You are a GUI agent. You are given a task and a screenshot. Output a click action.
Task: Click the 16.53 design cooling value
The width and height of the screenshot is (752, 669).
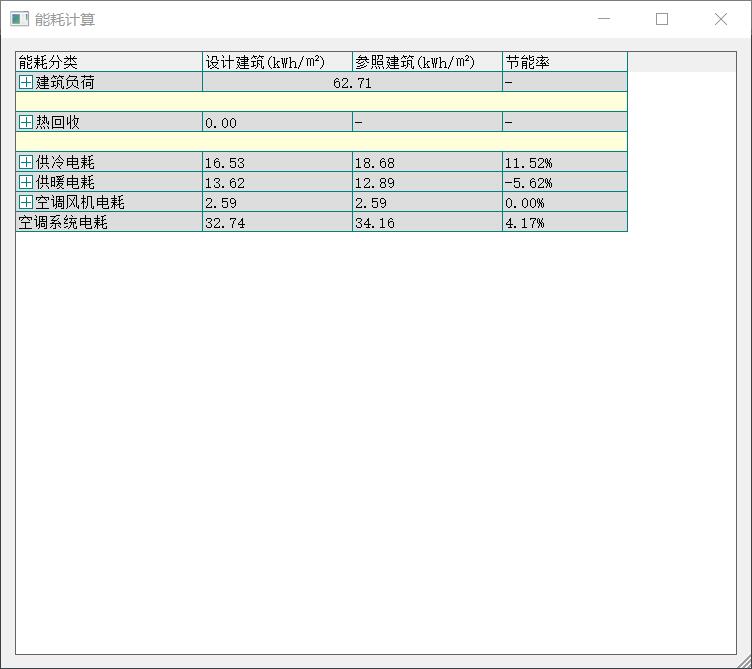tap(277, 163)
